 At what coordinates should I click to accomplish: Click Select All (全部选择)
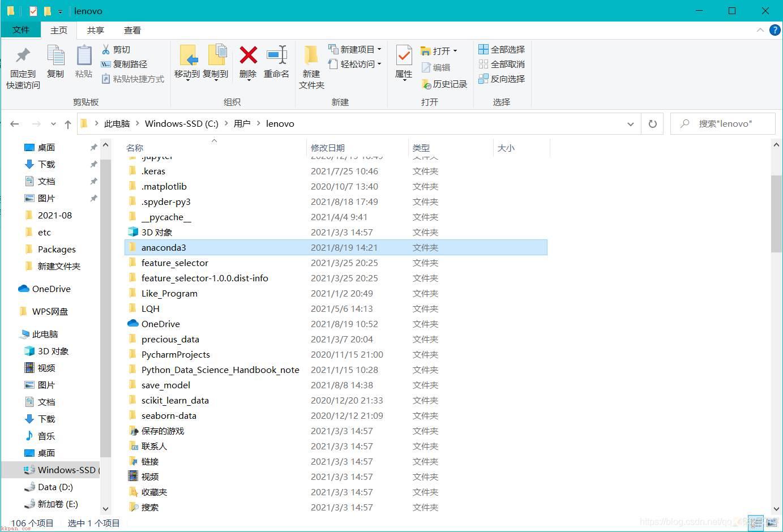[502, 49]
